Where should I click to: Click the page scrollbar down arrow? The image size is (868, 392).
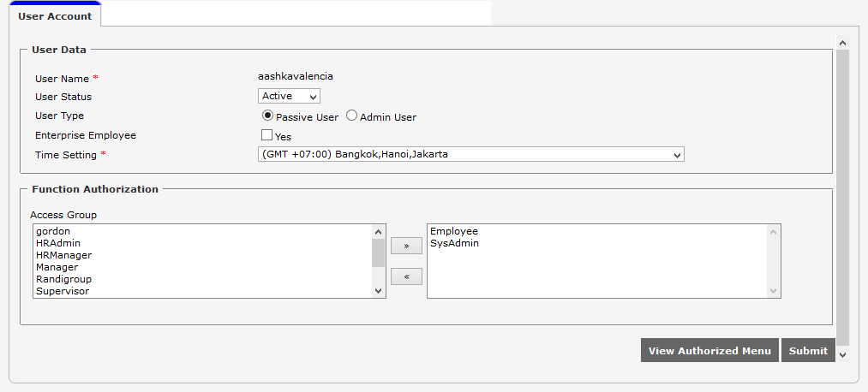[842, 353]
